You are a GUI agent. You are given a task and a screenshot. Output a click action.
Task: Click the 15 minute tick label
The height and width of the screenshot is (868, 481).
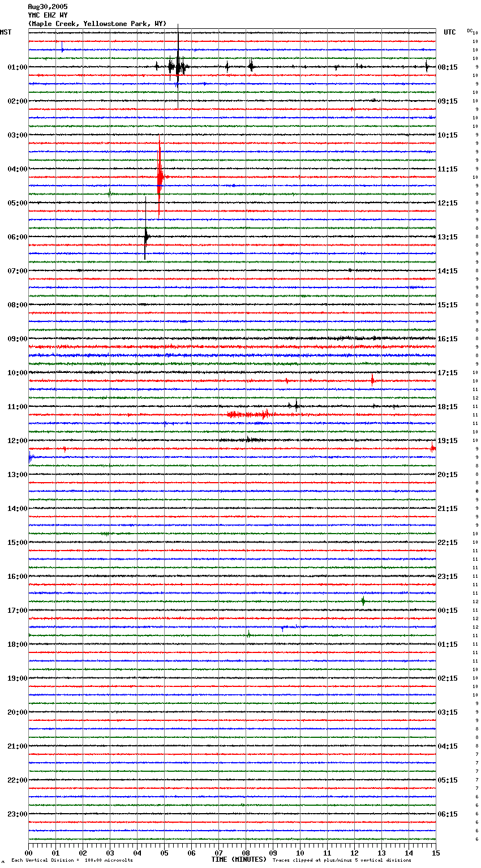[436, 853]
